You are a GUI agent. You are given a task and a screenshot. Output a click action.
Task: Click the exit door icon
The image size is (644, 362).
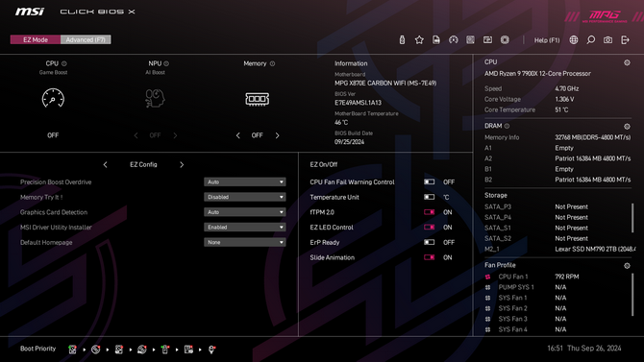[x=625, y=39]
